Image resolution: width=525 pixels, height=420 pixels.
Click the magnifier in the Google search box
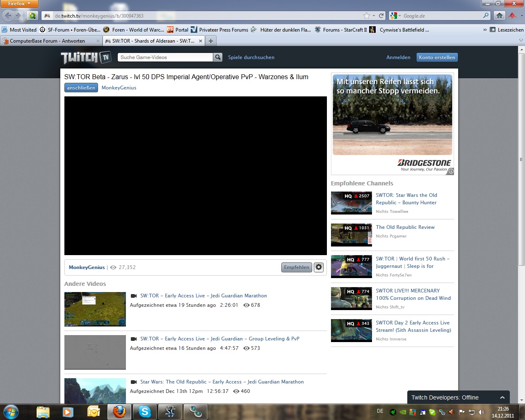pyautogui.click(x=486, y=16)
